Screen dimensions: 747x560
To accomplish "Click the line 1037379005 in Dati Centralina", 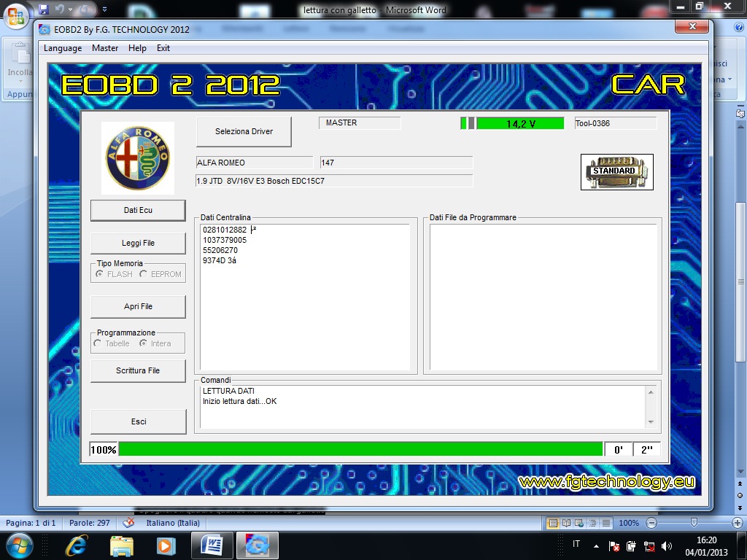I will click(225, 240).
